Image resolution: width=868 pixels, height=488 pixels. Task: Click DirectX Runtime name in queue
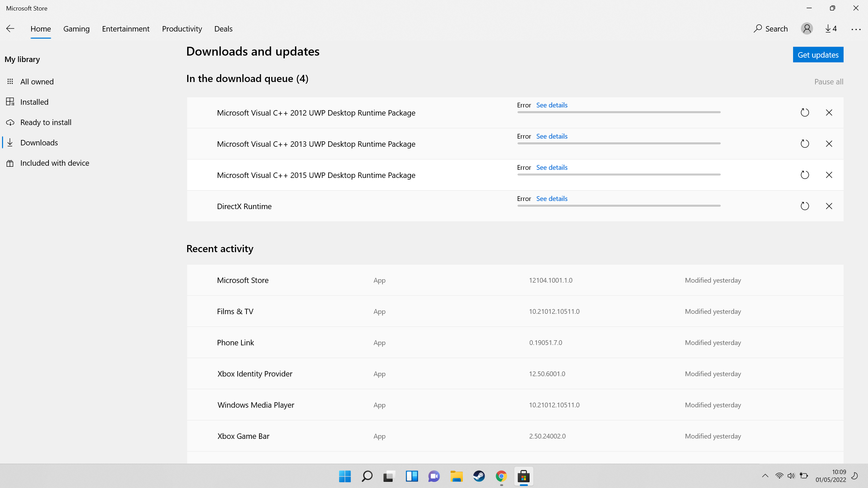tap(244, 206)
